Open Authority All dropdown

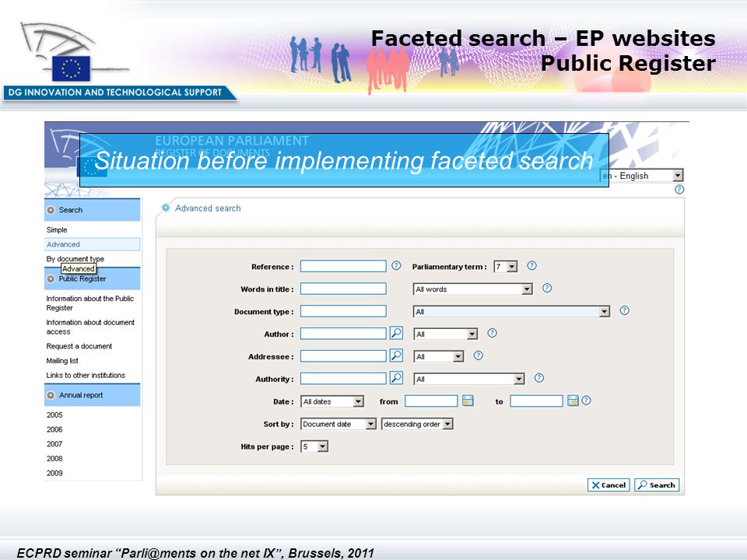pos(469,379)
